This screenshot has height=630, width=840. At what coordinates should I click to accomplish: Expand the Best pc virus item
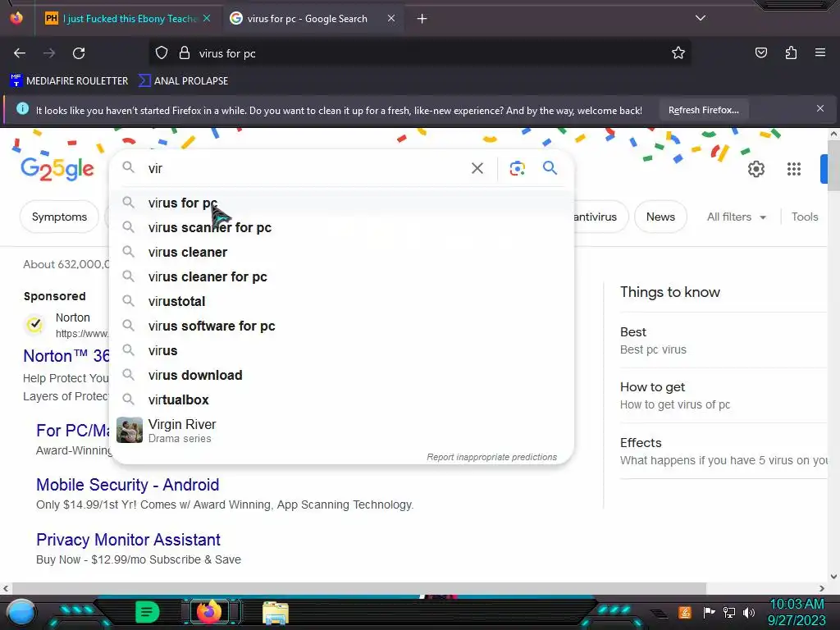coord(724,340)
